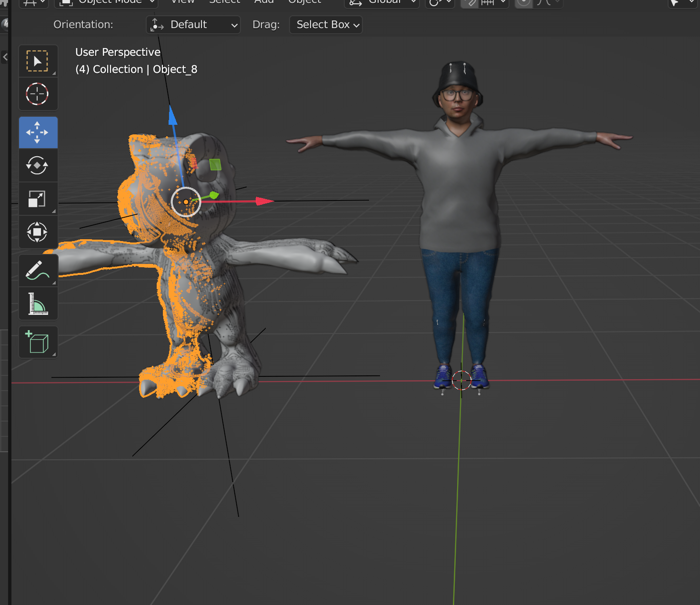Choose the Measure ruler tool
700x605 pixels.
pyautogui.click(x=38, y=303)
